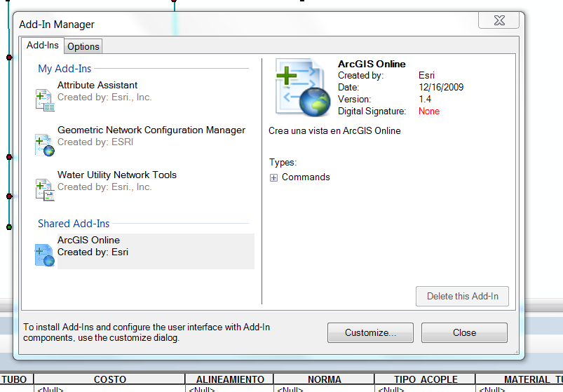Open the Customize dialog
Screen dimensions: 563x392
click(370, 333)
